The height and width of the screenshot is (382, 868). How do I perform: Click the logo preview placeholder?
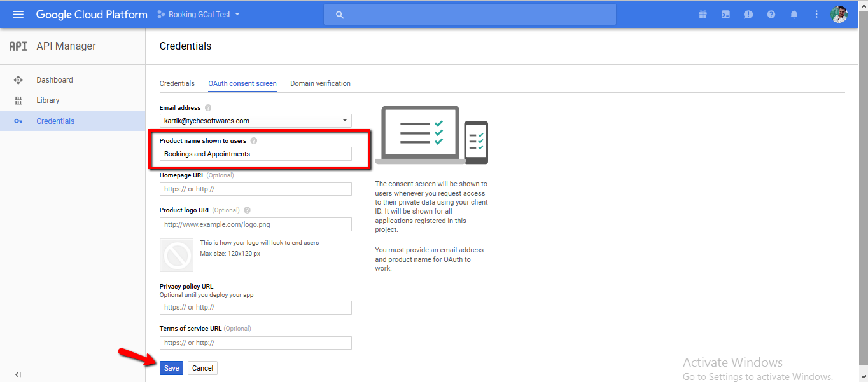click(177, 256)
